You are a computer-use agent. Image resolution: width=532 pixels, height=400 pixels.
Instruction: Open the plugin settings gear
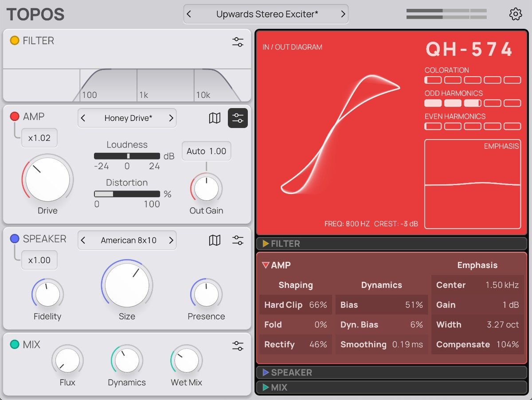pos(515,14)
